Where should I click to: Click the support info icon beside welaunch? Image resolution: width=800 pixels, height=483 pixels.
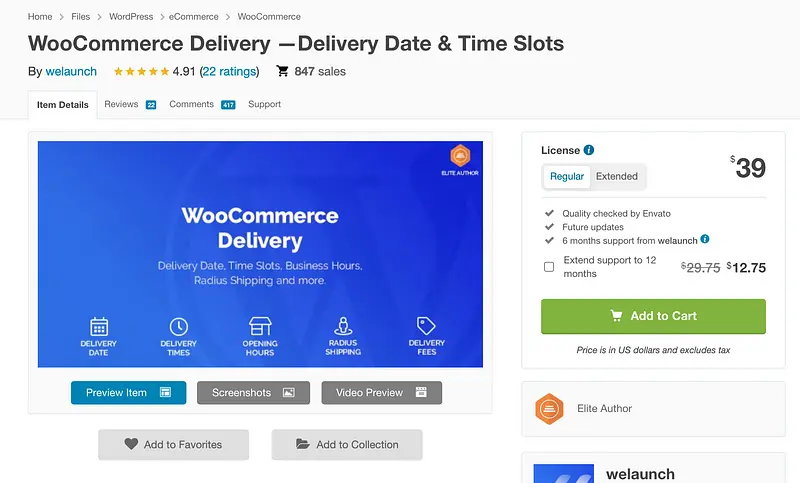coord(705,240)
